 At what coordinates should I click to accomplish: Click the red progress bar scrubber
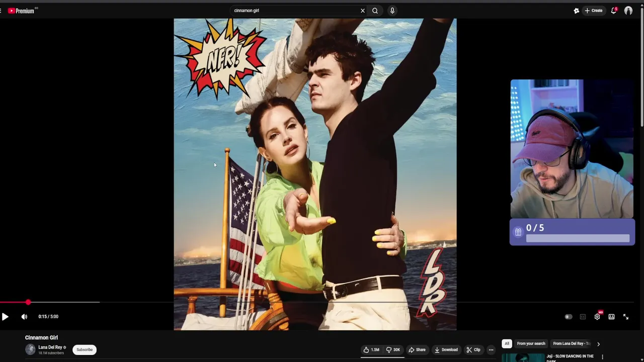pos(28,302)
